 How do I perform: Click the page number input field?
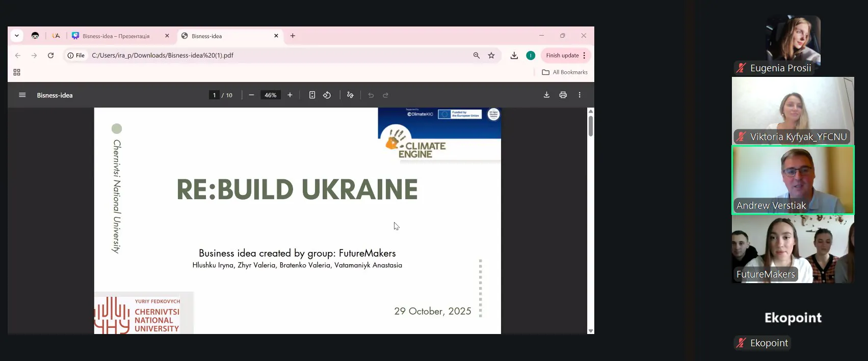pos(215,95)
